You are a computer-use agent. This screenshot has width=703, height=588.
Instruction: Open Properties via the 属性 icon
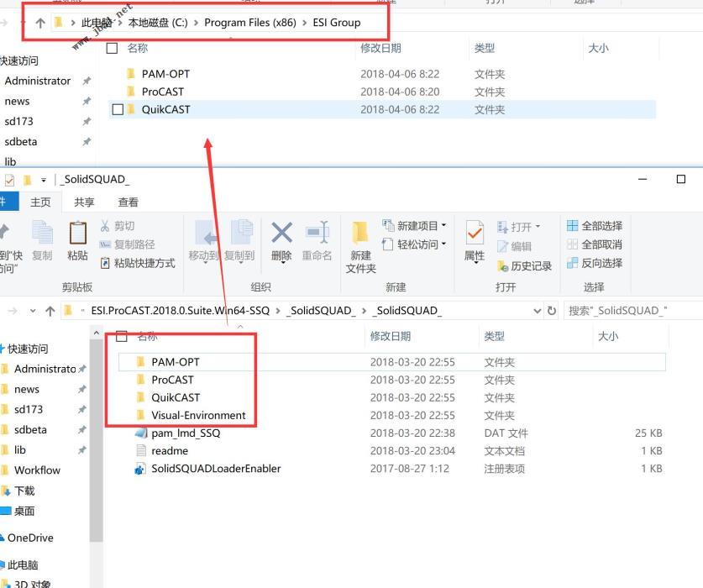coord(473,239)
